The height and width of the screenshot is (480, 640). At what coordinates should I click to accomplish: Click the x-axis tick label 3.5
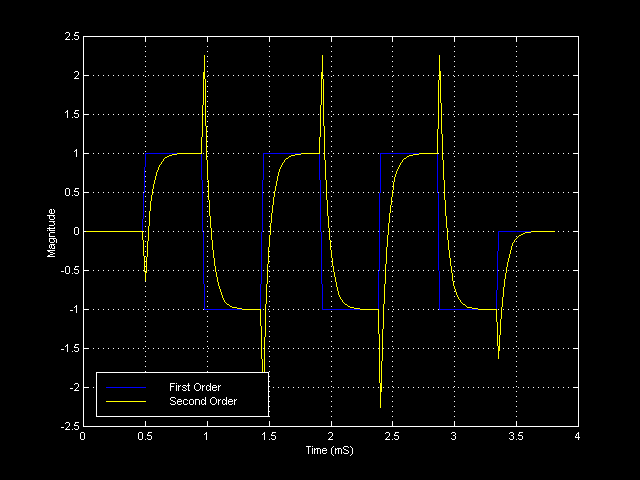click(516, 436)
